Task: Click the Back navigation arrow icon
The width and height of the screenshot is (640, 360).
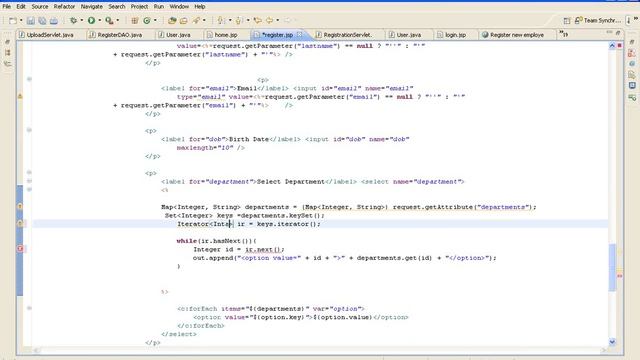Action: click(x=269, y=20)
